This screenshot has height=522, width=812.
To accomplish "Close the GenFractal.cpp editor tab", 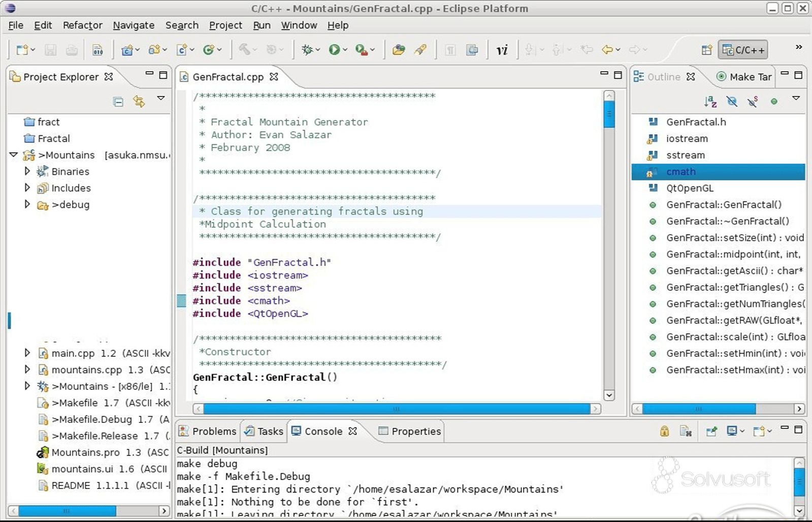I will [274, 77].
